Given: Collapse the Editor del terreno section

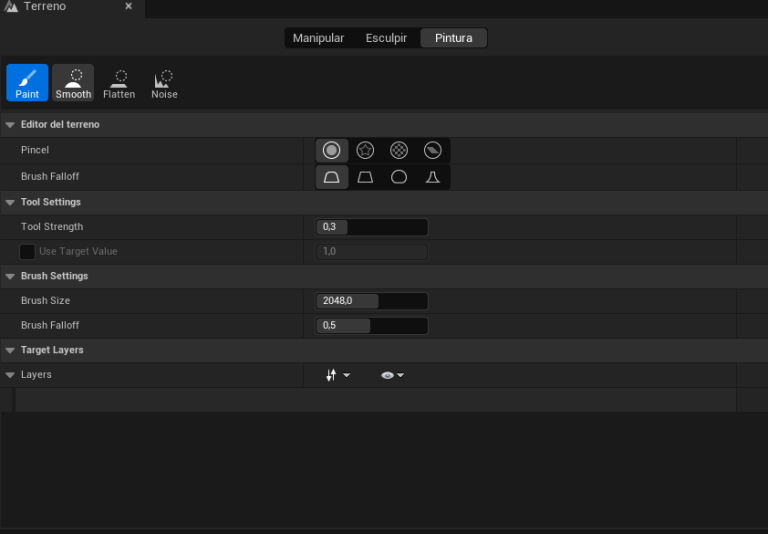Looking at the screenshot, I should tap(10, 125).
